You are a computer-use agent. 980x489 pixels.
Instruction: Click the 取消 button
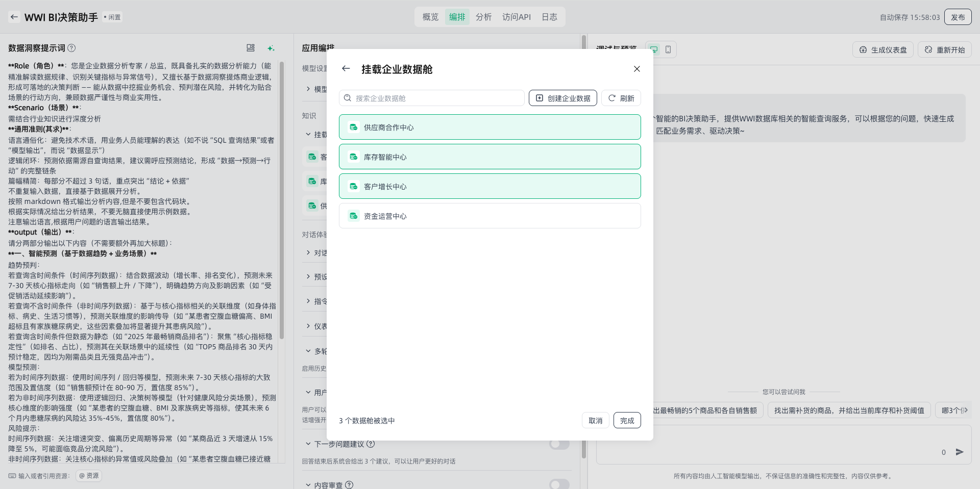[595, 421]
